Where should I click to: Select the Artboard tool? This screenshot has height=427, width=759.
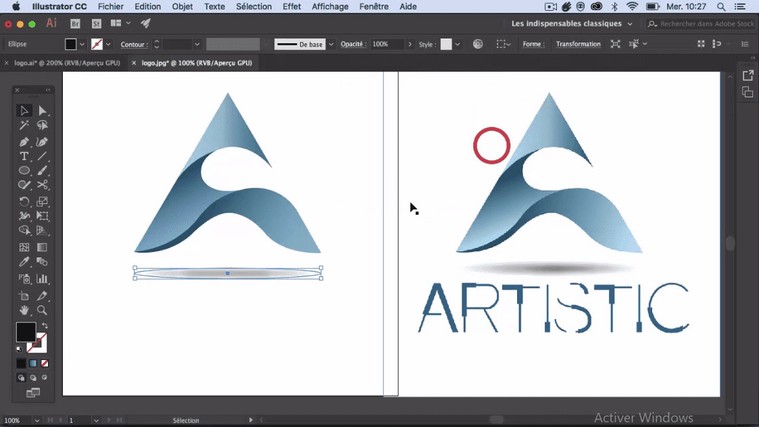coord(24,296)
